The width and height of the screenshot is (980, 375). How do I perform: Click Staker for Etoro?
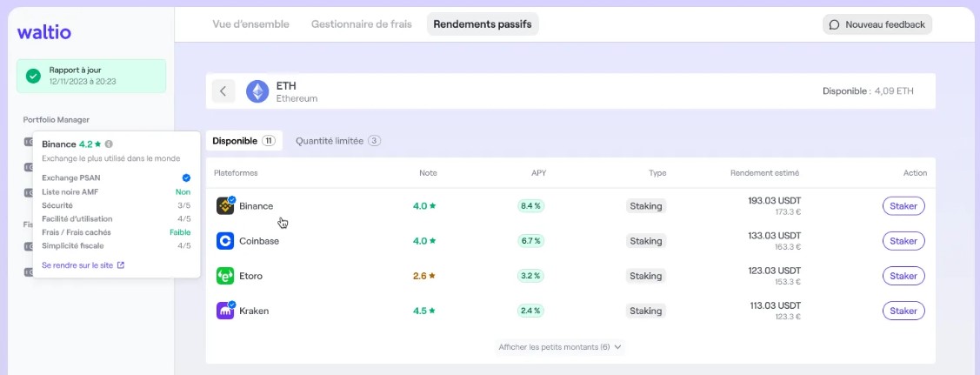coord(903,276)
